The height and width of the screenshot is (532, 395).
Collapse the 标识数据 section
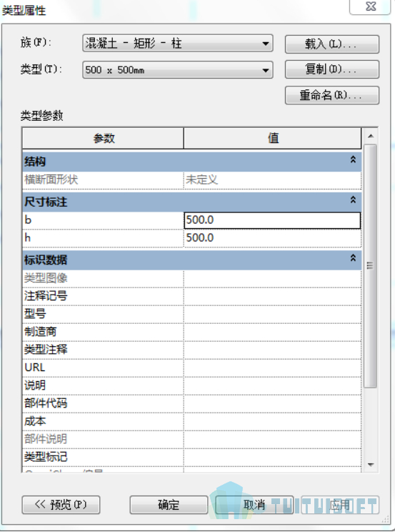[353, 258]
